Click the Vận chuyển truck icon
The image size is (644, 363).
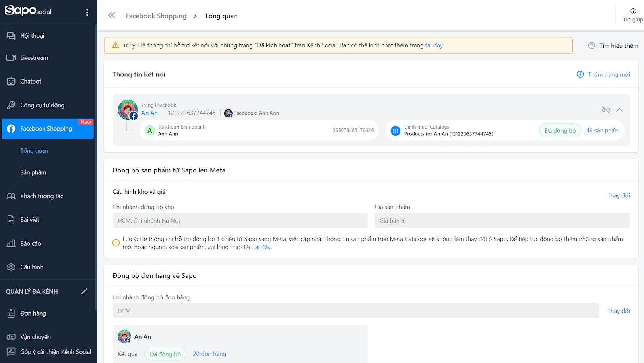(11, 337)
